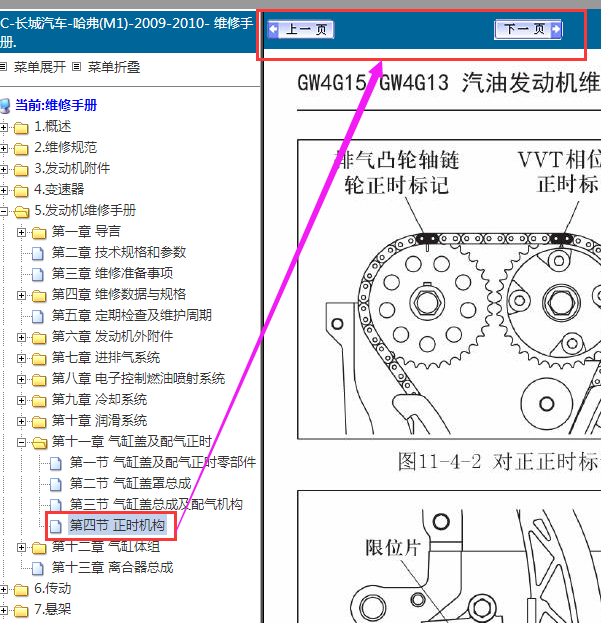601x623 pixels.
Task: Click the folder icon of 第一章 导言
Action: [39, 233]
